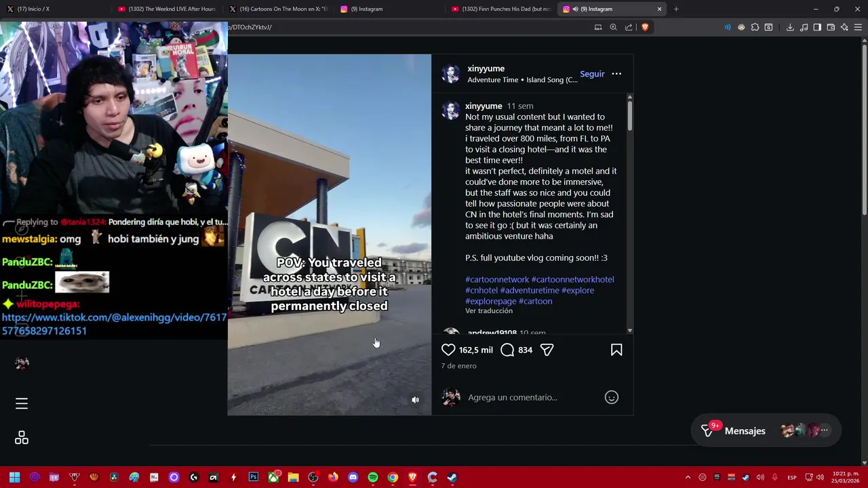Open a new browser tab
This screenshot has width=868, height=488.
click(x=676, y=9)
